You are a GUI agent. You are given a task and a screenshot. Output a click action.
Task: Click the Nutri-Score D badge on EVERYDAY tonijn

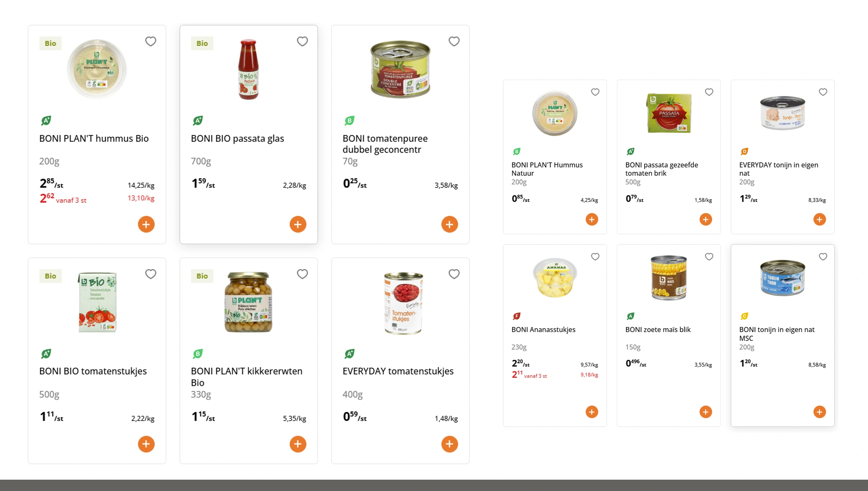[744, 152]
